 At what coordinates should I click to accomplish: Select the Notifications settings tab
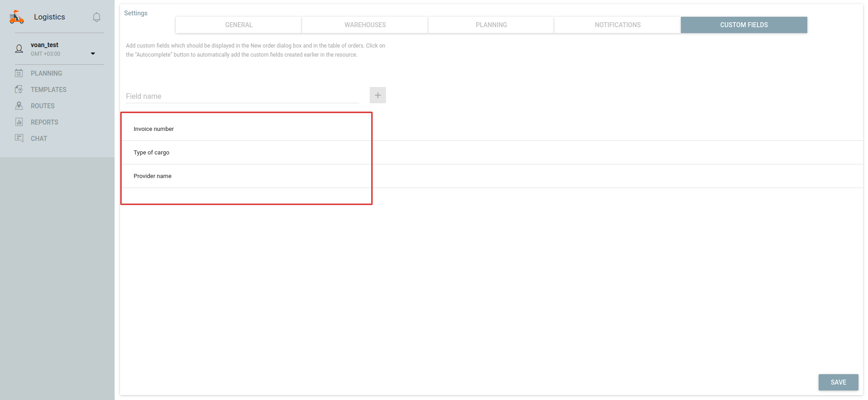(617, 25)
